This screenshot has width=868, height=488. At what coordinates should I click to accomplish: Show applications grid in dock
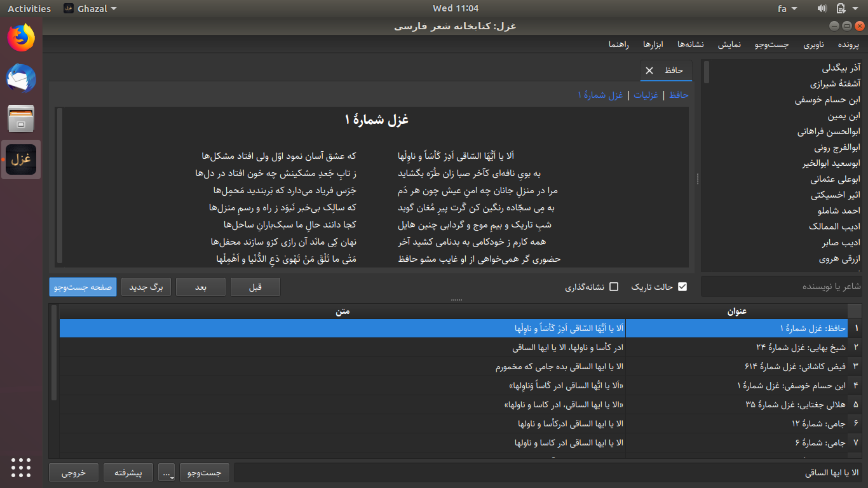click(21, 467)
